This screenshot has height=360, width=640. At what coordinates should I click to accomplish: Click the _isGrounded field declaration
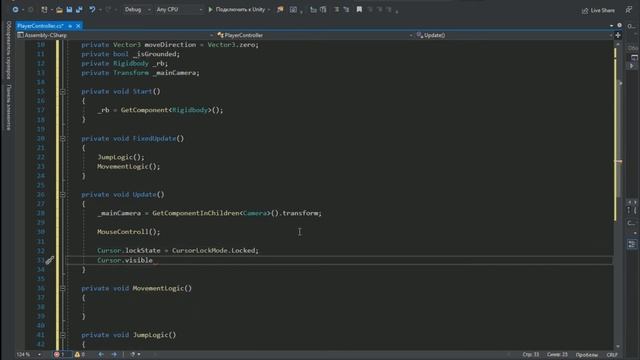pos(156,54)
